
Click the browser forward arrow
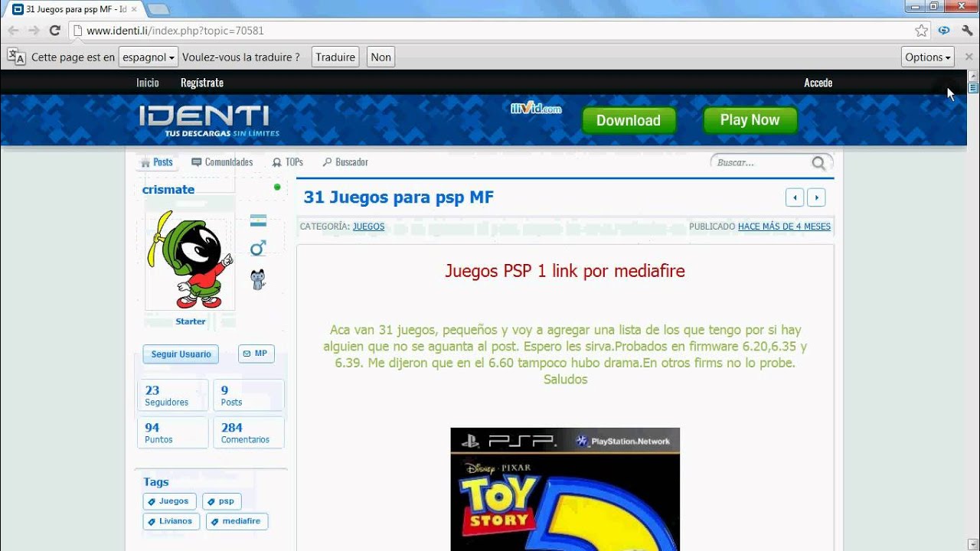[34, 31]
